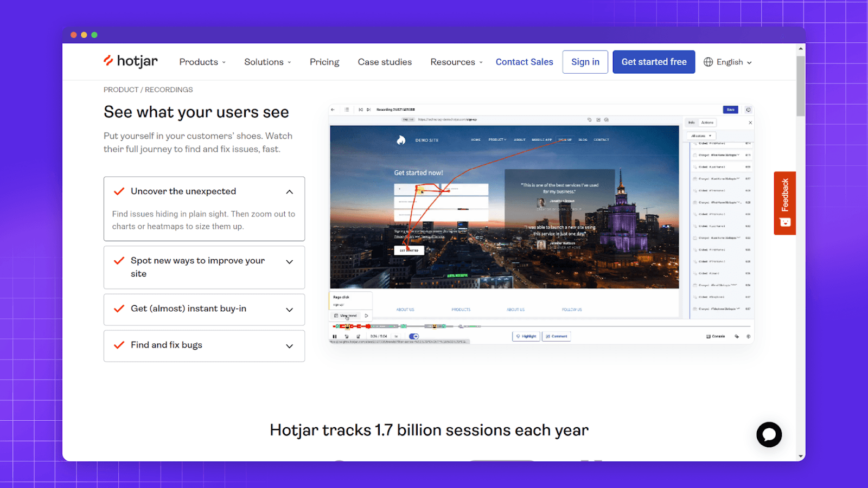Image resolution: width=868 pixels, height=488 pixels.
Task: Click the View trend button
Action: tap(346, 316)
